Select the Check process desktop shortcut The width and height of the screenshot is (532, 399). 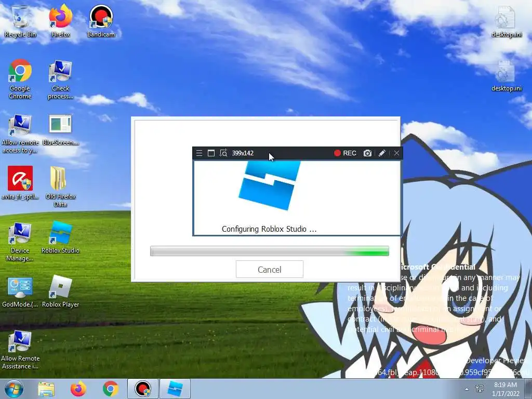[x=60, y=79]
